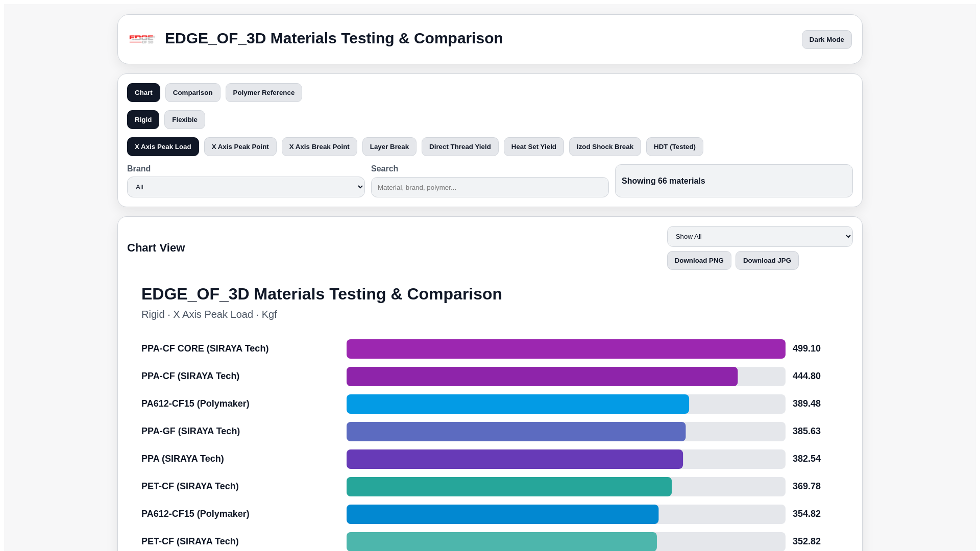Click the PET-CF 369.78 teal bar
980x551 pixels.
(x=509, y=487)
